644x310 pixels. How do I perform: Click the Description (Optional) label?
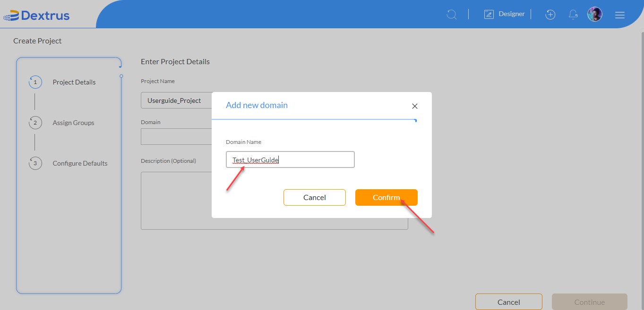[x=168, y=161]
